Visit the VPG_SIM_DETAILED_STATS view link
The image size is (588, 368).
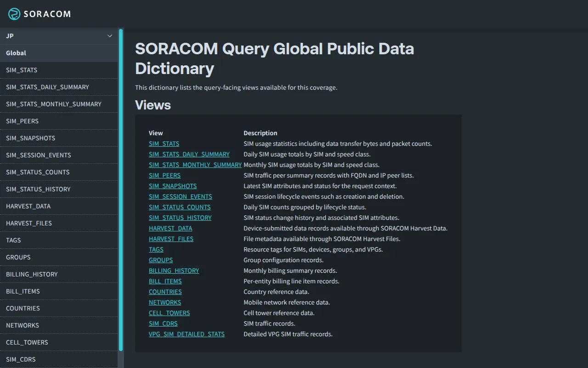coord(187,334)
